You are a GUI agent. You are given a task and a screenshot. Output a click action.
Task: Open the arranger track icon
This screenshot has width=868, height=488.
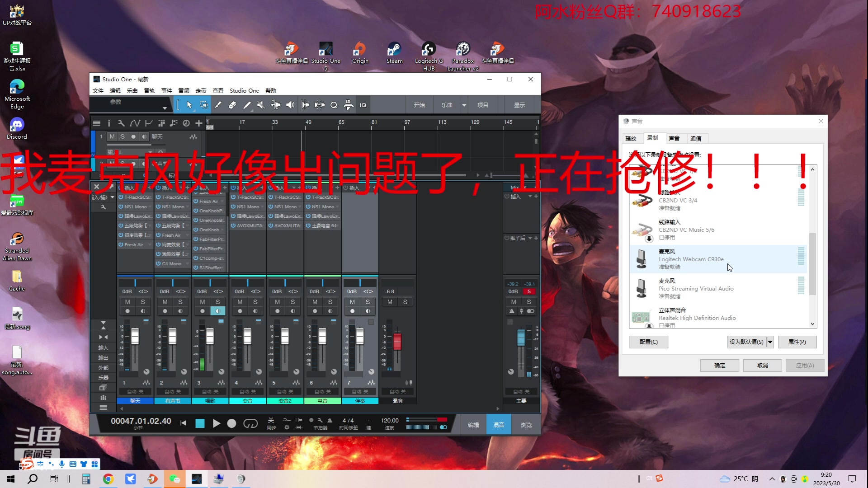point(161,123)
